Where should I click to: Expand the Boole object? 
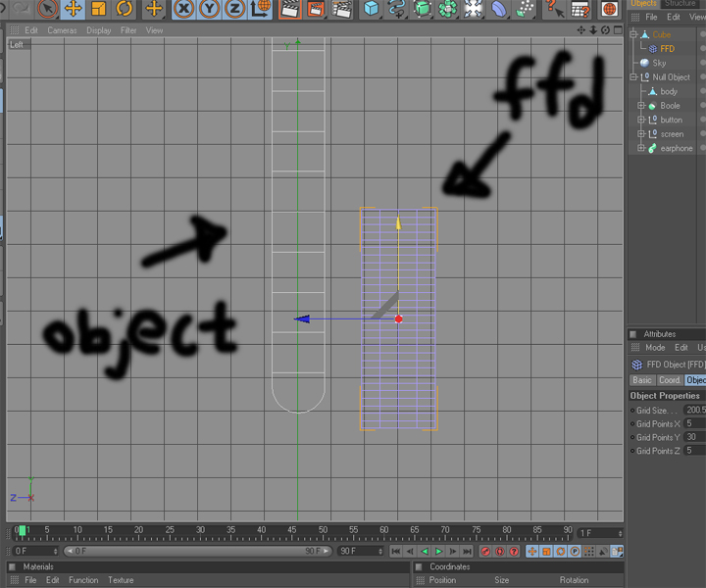click(x=641, y=105)
